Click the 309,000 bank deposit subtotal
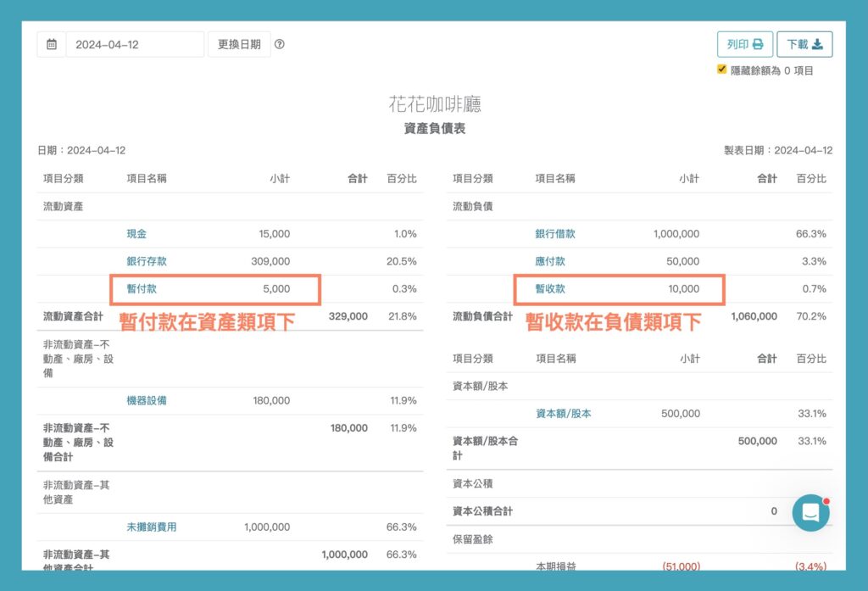Image resolution: width=868 pixels, height=591 pixels. point(270,261)
